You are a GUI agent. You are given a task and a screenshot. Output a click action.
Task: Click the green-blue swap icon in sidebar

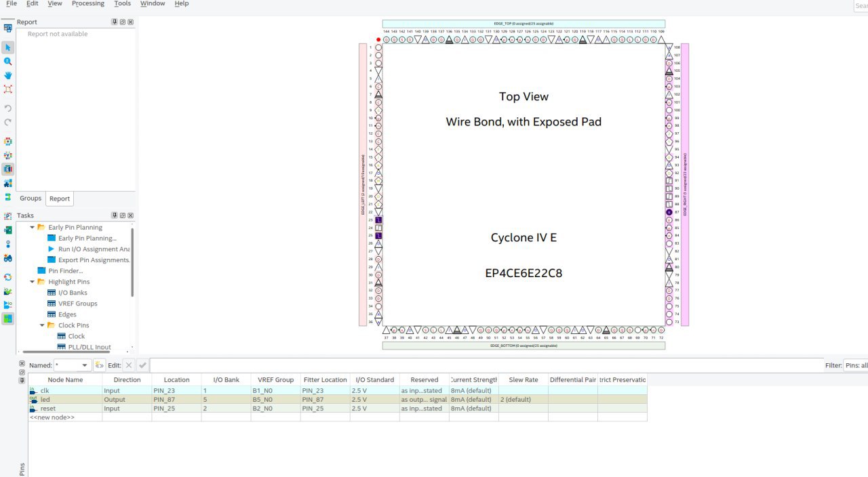(8, 197)
